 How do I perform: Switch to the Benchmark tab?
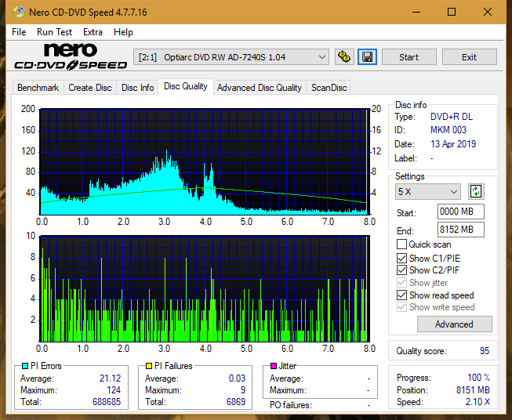[x=38, y=88]
